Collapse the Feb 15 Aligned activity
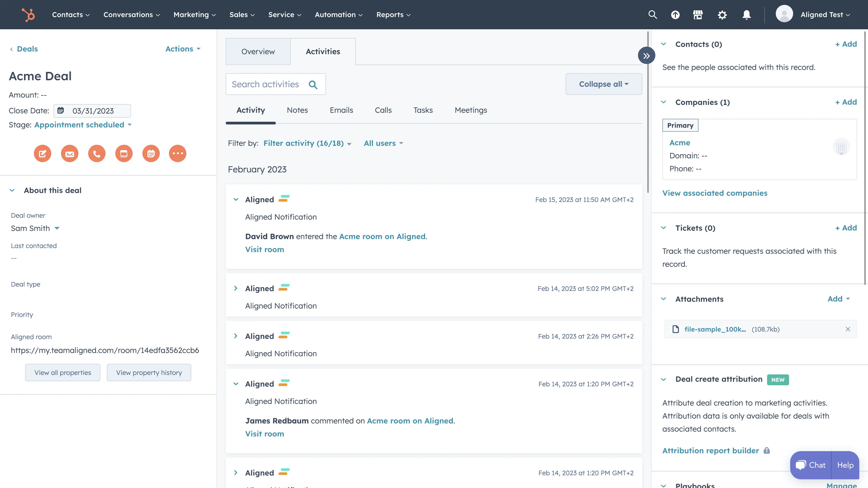The image size is (868, 488). [236, 199]
